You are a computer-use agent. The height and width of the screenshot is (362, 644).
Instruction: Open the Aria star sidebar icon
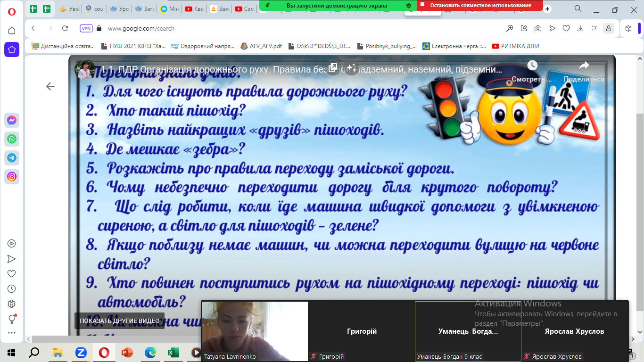point(12,49)
